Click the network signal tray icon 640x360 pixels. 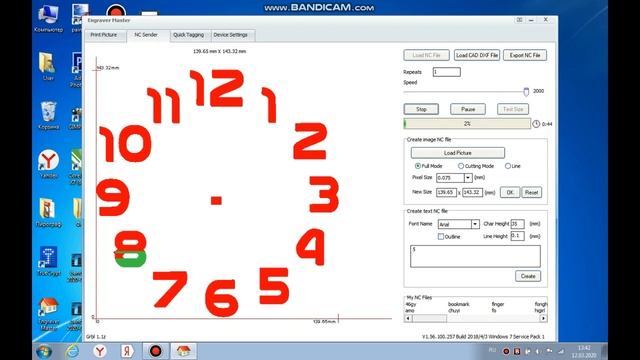[x=561, y=351]
